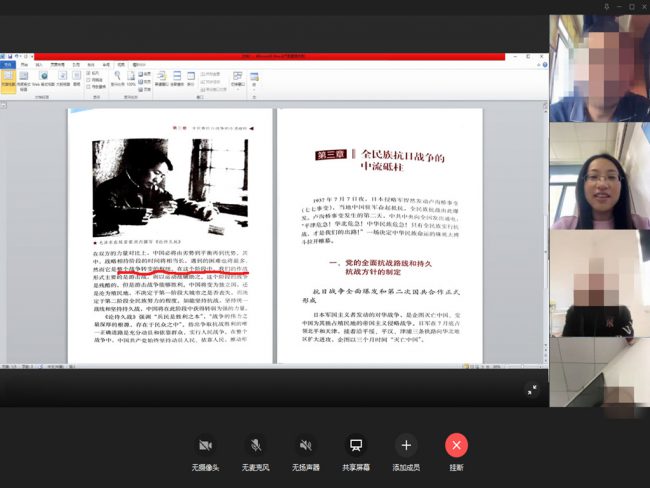Viewport: 650px width, 488px height.
Task: Select the Page Layout view icon in ribbon
Action: pyautogui.click(x=8, y=77)
